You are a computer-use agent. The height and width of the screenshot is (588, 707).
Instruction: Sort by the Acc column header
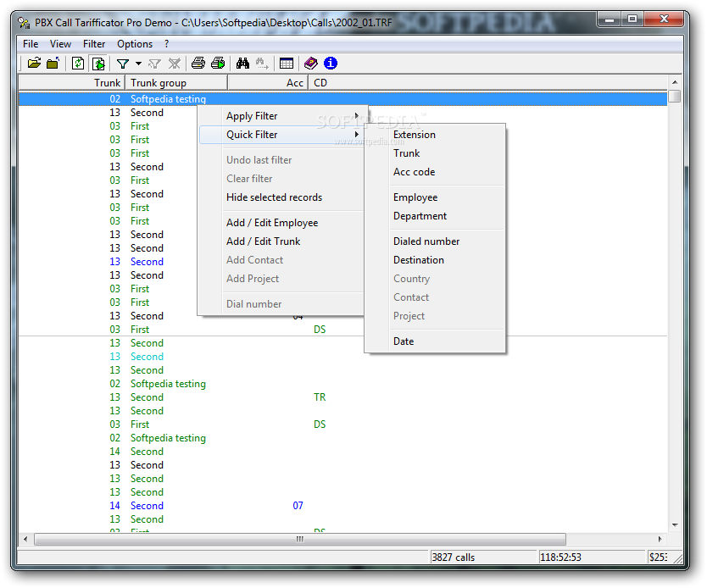[268, 83]
